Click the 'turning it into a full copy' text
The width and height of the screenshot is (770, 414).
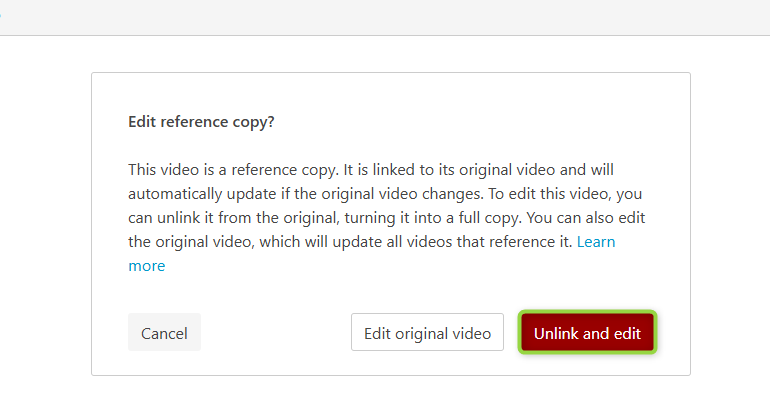433,218
